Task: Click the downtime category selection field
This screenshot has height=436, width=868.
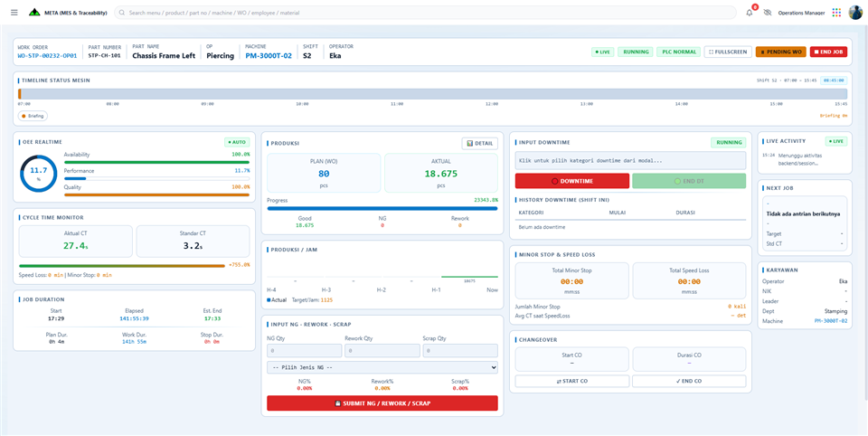Action: [x=630, y=161]
